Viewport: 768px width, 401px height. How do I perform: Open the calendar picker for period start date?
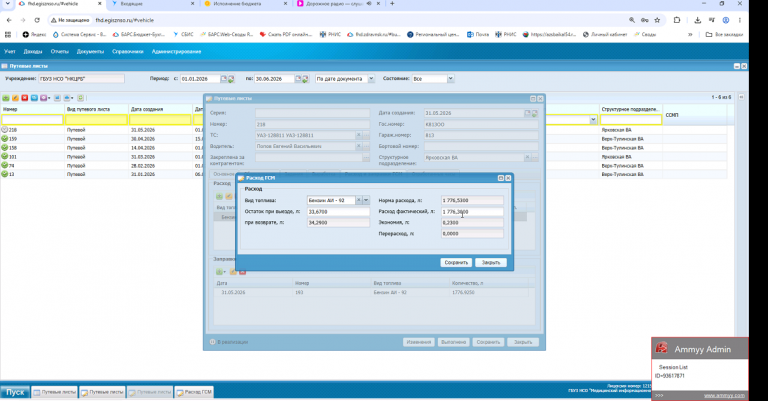coord(223,79)
